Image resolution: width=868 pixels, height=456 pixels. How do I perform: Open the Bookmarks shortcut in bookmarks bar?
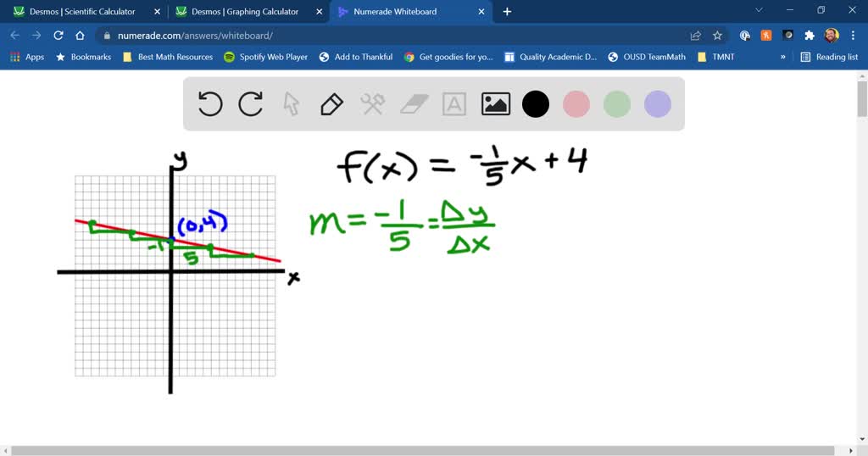click(84, 57)
